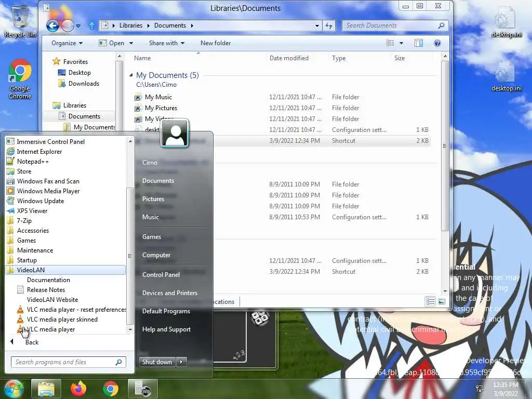This screenshot has height=399, width=532.
Task: Click the Explorer Forward arrow button
Action: coord(68,25)
